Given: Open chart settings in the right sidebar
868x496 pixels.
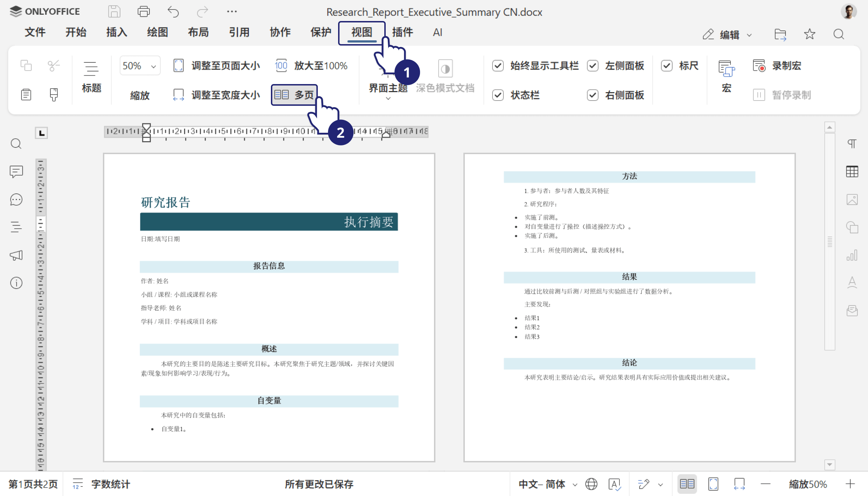Looking at the screenshot, I should pos(853,255).
